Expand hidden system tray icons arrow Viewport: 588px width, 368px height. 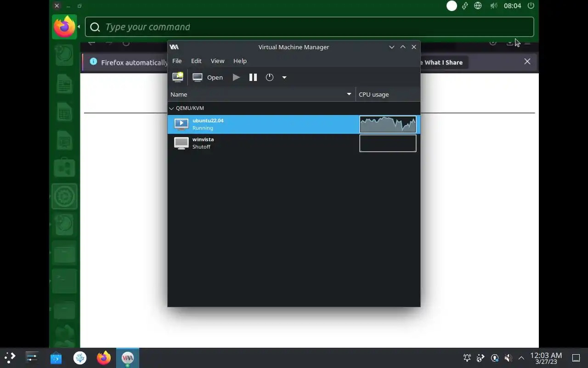[521, 358]
